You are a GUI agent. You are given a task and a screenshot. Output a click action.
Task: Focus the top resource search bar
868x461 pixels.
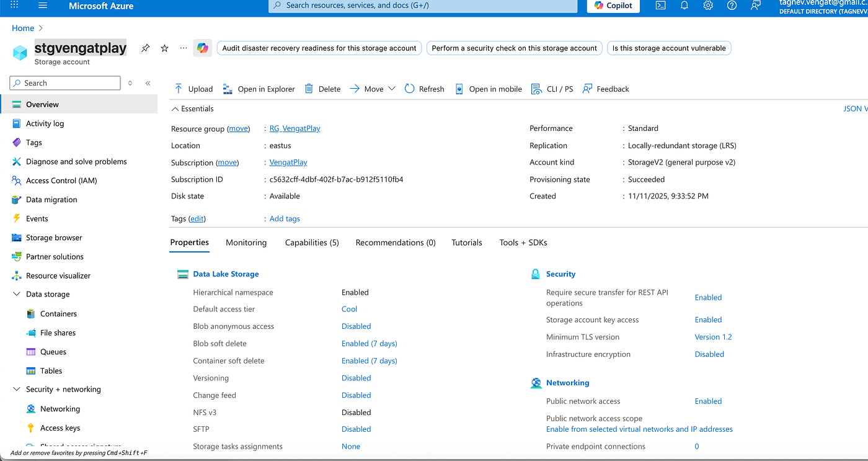tap(423, 5)
